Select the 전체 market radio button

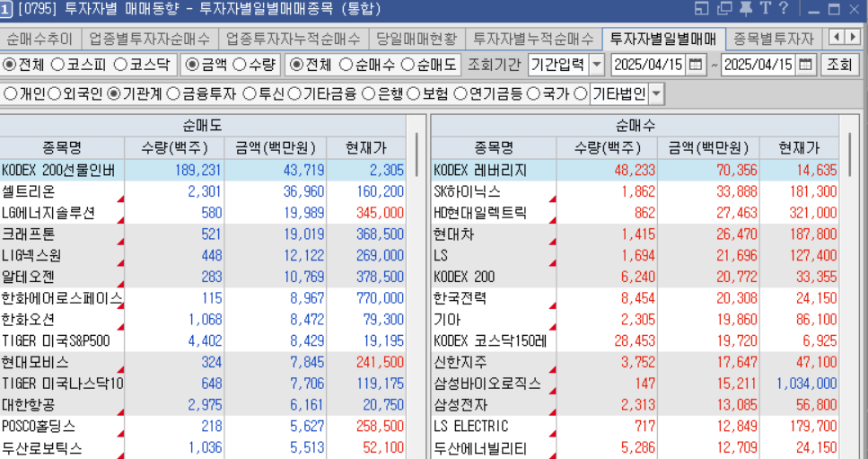click(x=9, y=65)
